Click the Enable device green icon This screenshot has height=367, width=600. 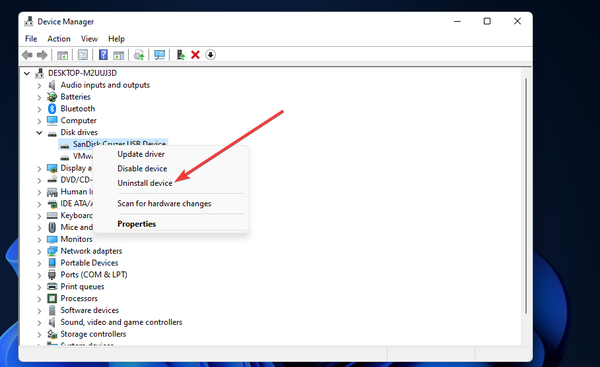click(x=180, y=55)
